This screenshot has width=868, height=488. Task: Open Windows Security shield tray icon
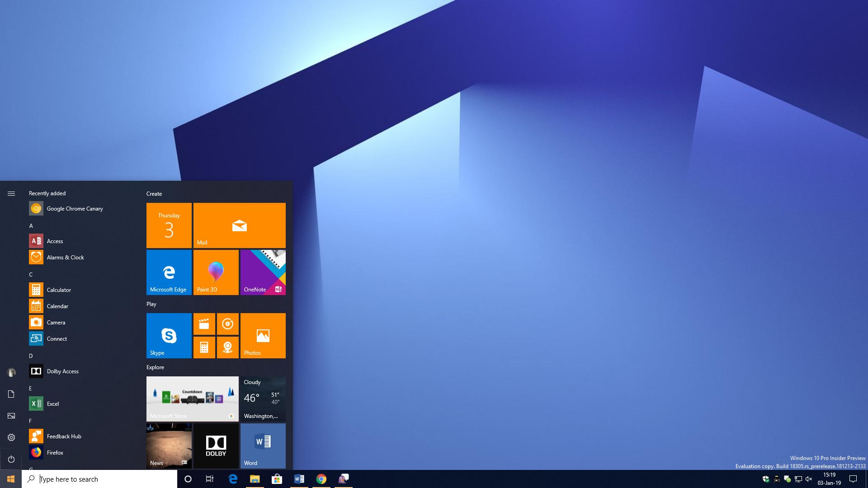[766, 479]
